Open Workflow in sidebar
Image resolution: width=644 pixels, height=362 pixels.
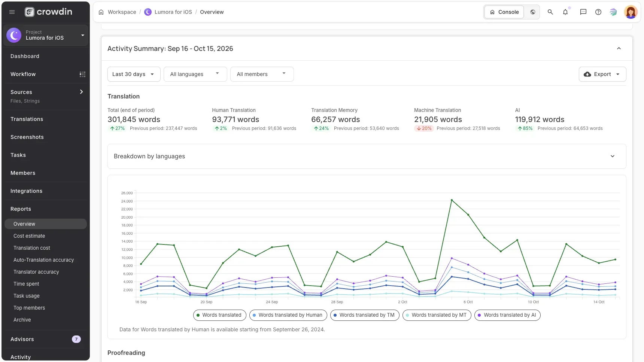[x=23, y=74]
